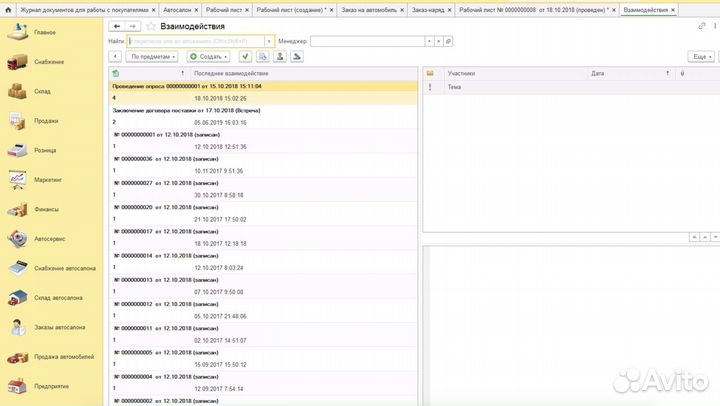This screenshot has height=406, width=720.
Task: Open the Еще menu
Action: tap(703, 57)
